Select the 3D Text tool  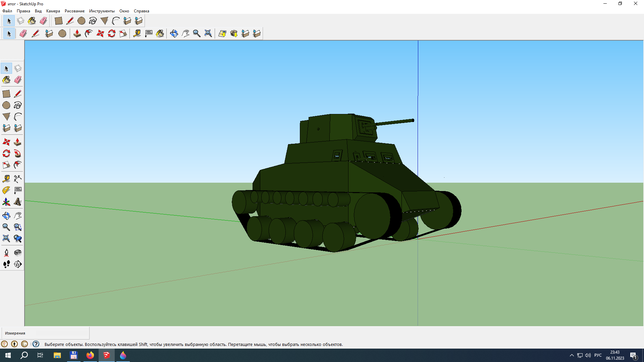[x=18, y=202]
